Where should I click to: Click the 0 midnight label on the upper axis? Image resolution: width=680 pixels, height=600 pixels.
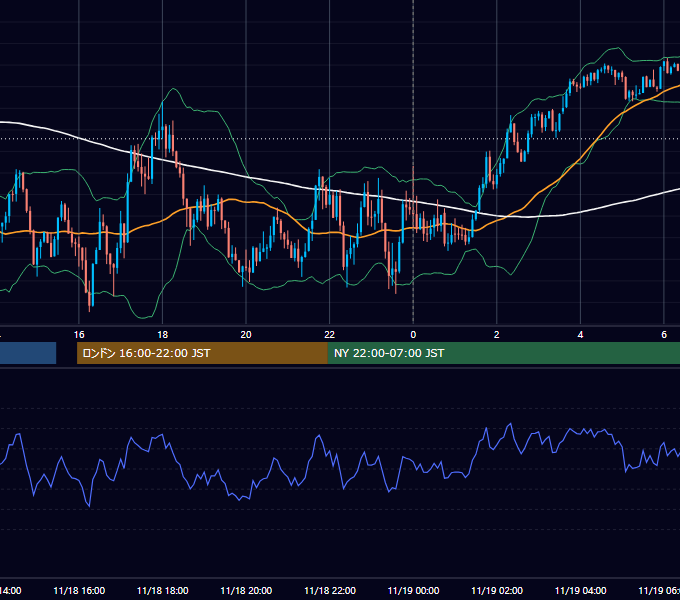(x=413, y=335)
